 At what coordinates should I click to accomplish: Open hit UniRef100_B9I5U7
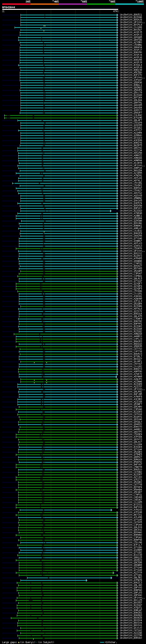click(131, 30)
